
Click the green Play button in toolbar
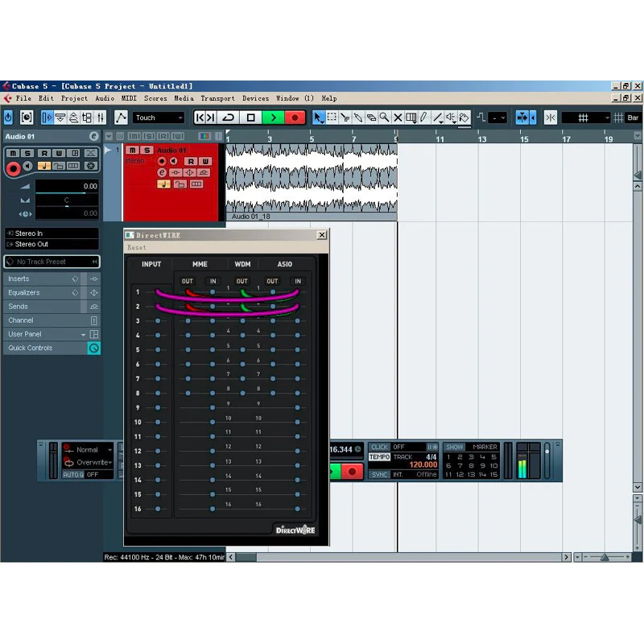[273, 118]
